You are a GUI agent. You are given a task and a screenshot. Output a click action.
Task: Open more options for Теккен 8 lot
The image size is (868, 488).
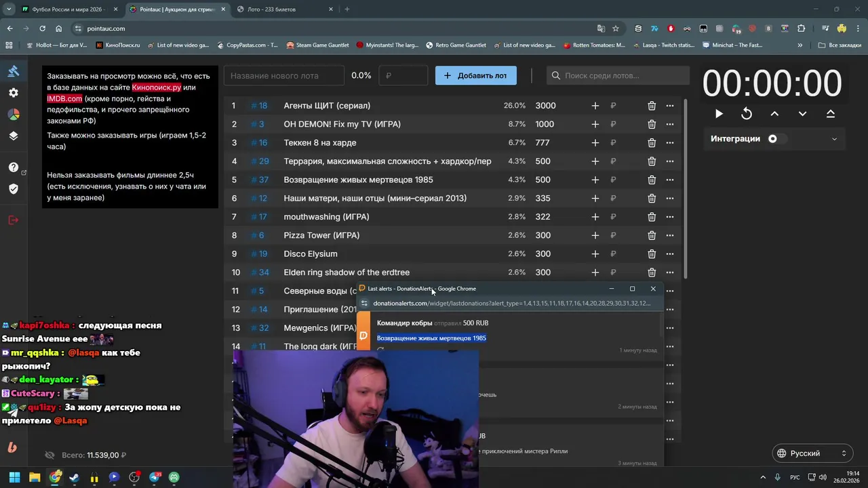pos(670,143)
